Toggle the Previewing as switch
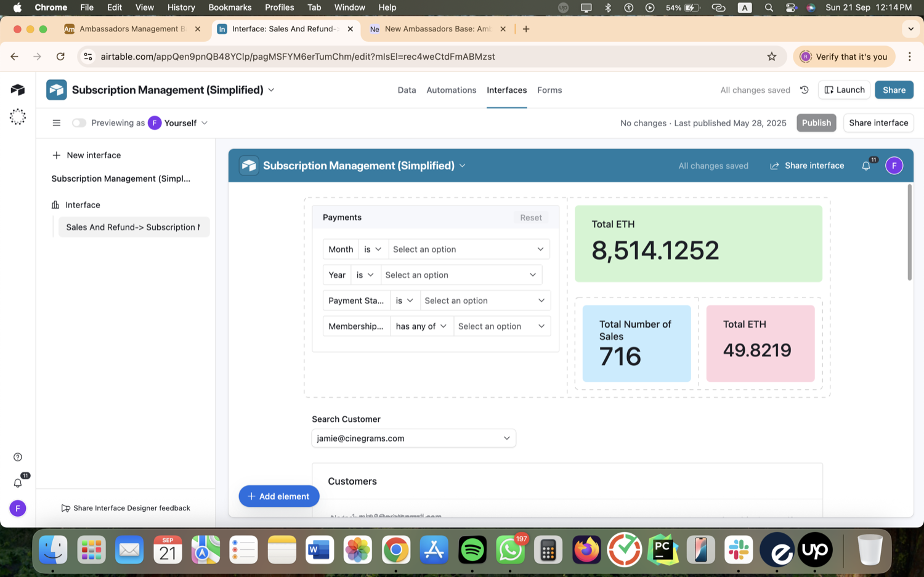This screenshot has height=577, width=924. pyautogui.click(x=79, y=123)
